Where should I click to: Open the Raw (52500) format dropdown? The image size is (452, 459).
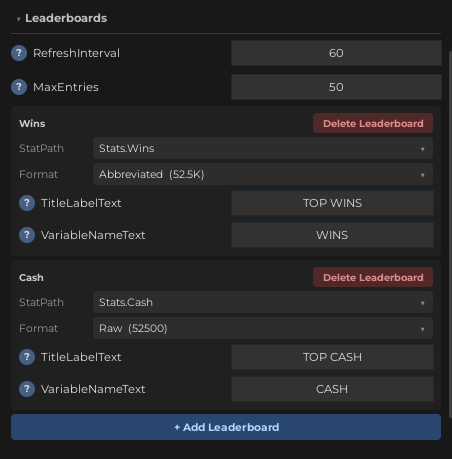pos(263,328)
